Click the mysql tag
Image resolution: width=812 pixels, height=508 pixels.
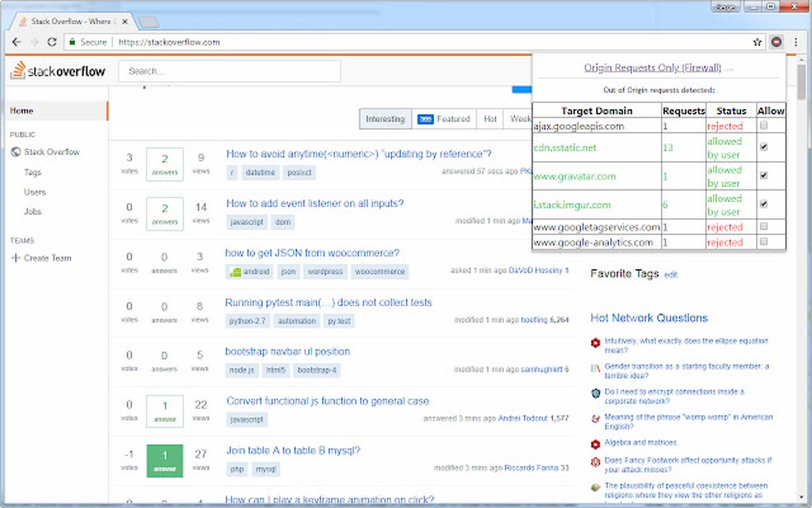[x=266, y=469]
